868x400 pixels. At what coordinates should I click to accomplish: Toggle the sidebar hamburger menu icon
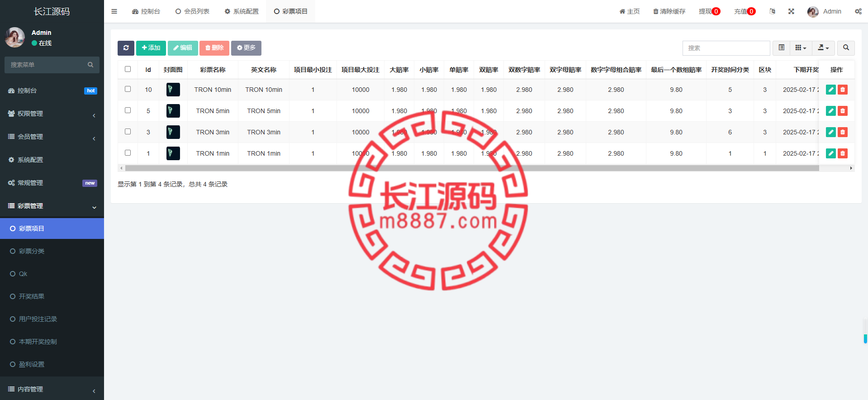[x=114, y=11]
